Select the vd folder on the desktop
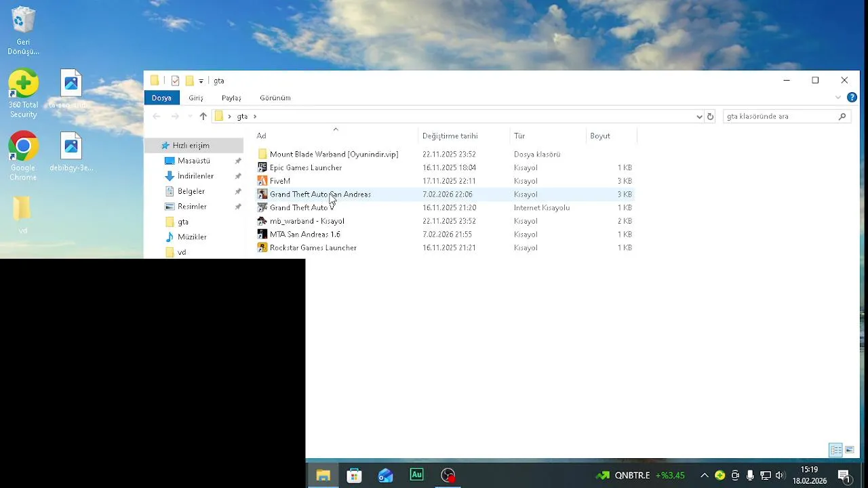This screenshot has height=488, width=868. [x=22, y=216]
